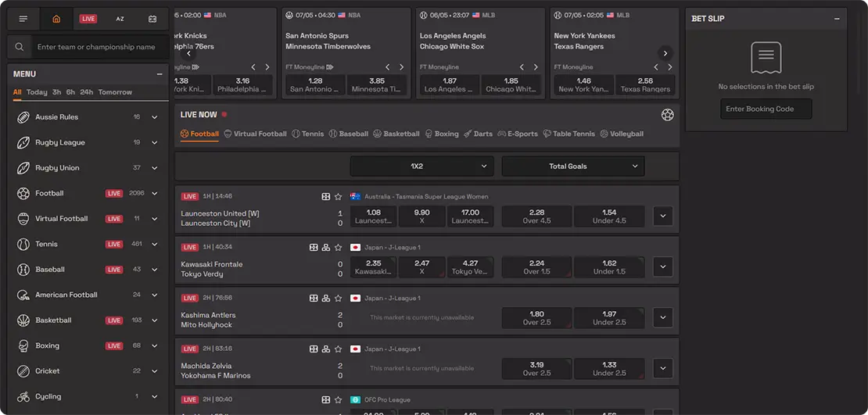Click the football icon beside LIVE NOW
Viewport: 868px width, 415px height.
(668, 115)
